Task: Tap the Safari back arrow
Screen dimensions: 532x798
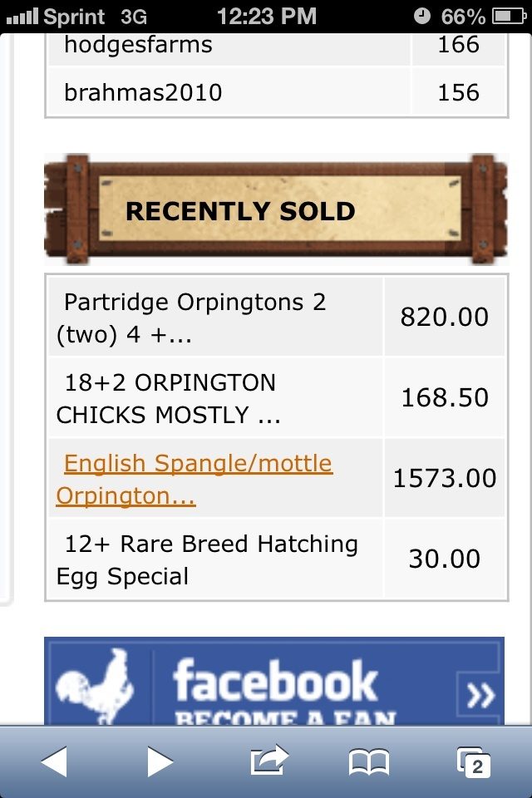Action: (x=54, y=761)
